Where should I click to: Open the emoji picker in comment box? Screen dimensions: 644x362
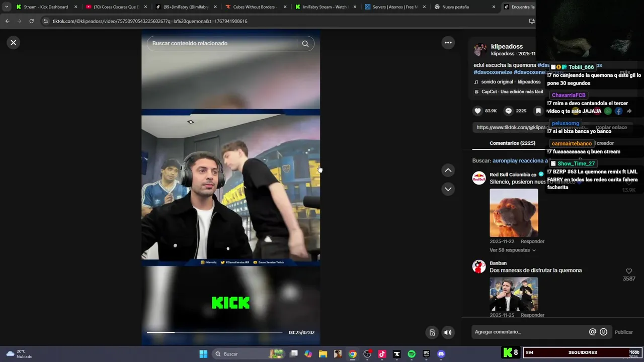pos(604,332)
